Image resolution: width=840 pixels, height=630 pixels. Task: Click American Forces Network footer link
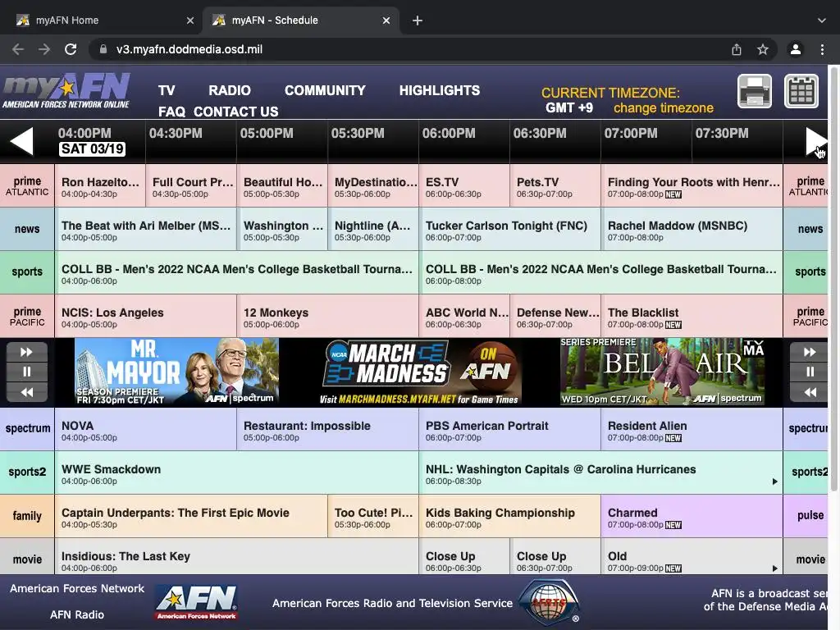click(77, 588)
